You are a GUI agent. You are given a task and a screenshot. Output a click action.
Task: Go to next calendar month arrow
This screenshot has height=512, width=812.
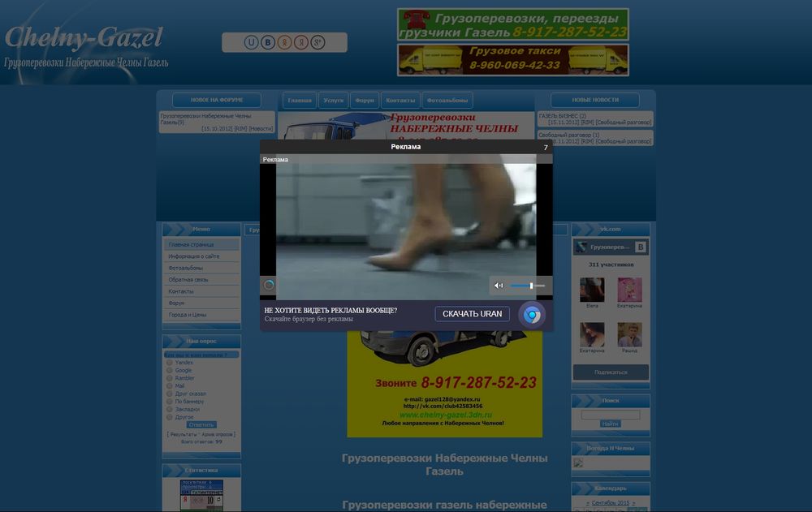pos(633,503)
